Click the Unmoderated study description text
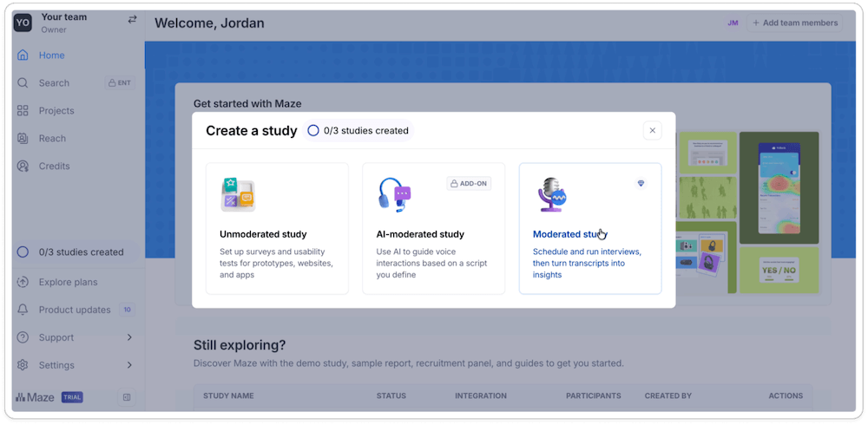The height and width of the screenshot is (425, 868). point(276,263)
